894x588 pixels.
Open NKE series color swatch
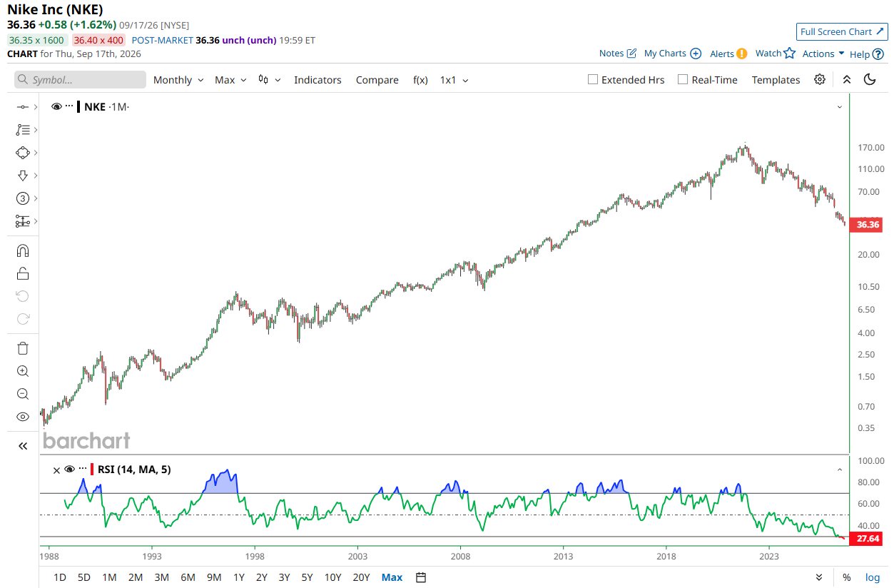click(x=78, y=106)
